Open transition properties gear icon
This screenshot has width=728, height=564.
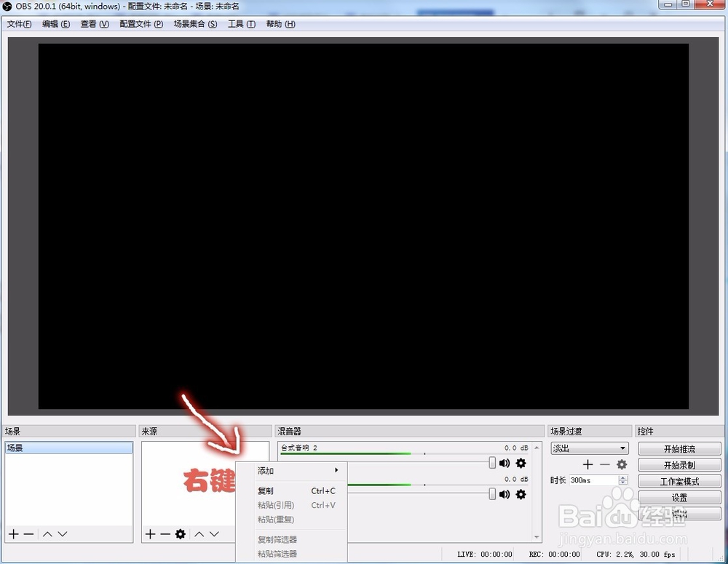(622, 464)
